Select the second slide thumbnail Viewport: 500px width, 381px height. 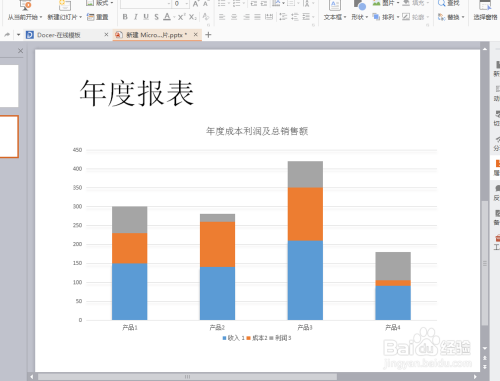(9, 137)
